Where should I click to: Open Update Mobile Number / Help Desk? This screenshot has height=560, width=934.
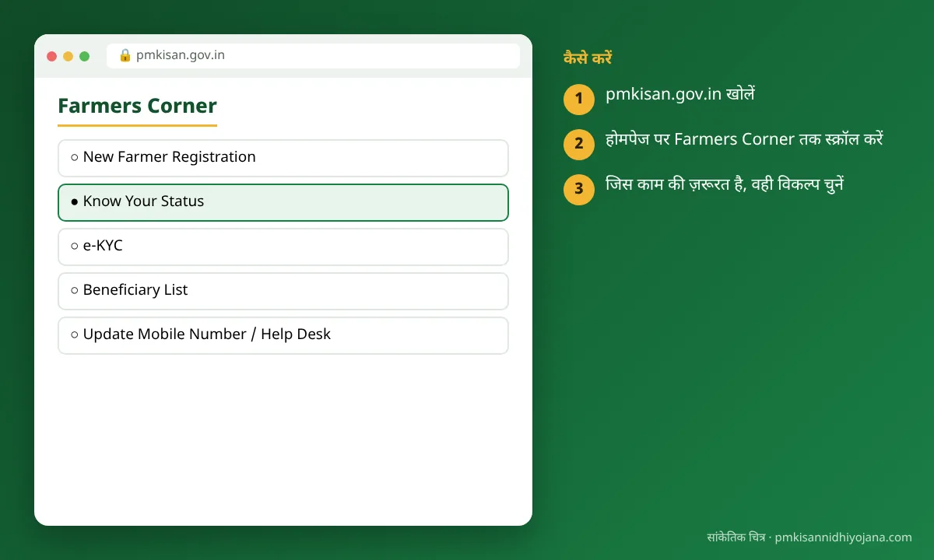click(x=283, y=335)
